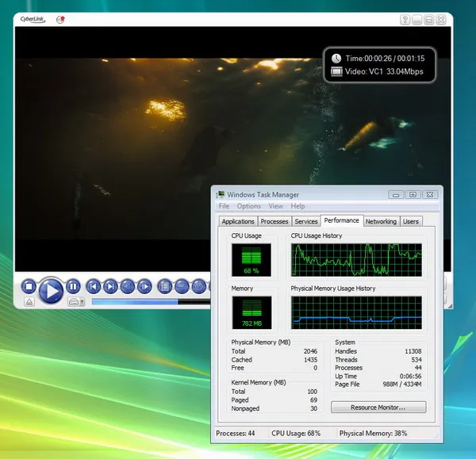Click the Page File value 988M / 4334M
The width and height of the screenshot is (476, 459).
[402, 384]
